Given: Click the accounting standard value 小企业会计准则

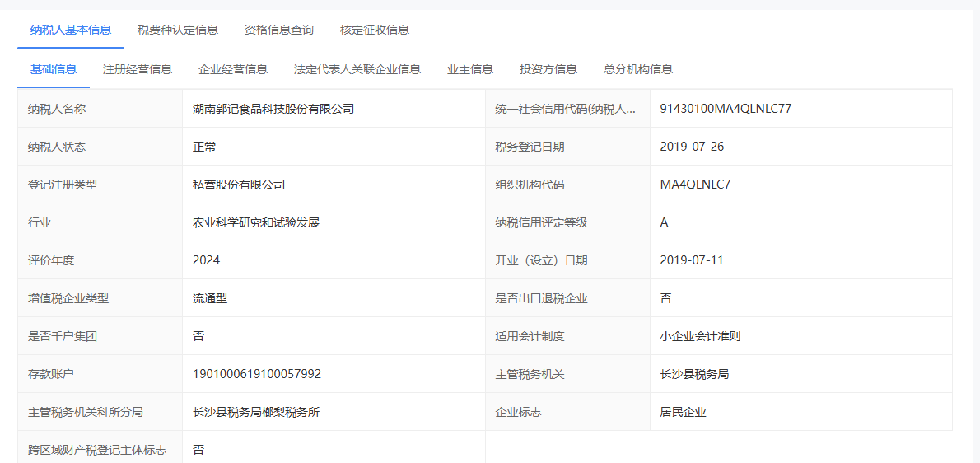Looking at the screenshot, I should pos(701,336).
